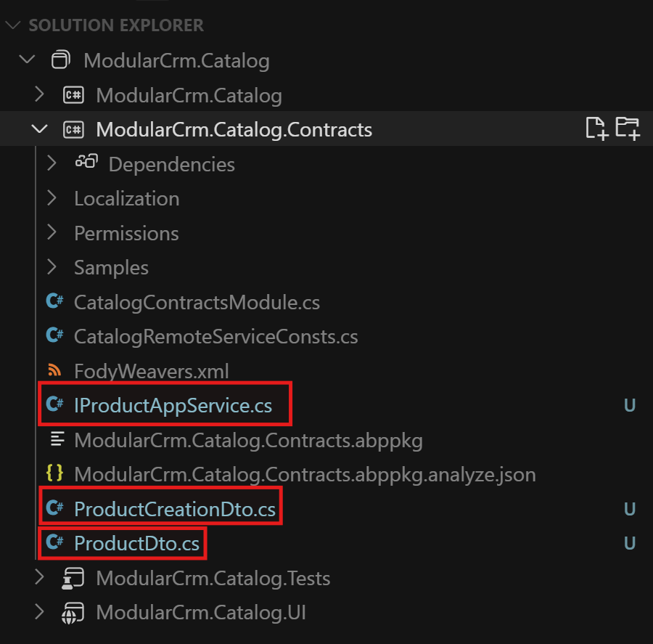Click the Dependencies reference icon
Screen dimensions: 653x644
87,163
